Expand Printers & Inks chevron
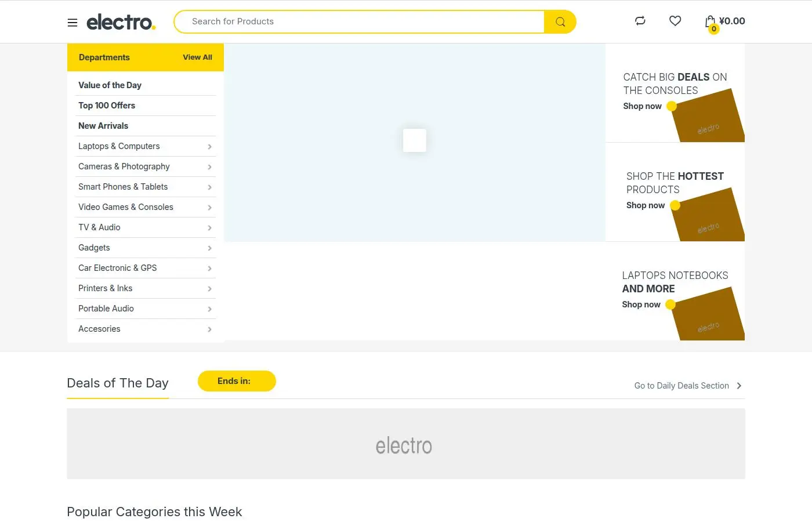Image resolution: width=812 pixels, height=522 pixels. coord(209,289)
